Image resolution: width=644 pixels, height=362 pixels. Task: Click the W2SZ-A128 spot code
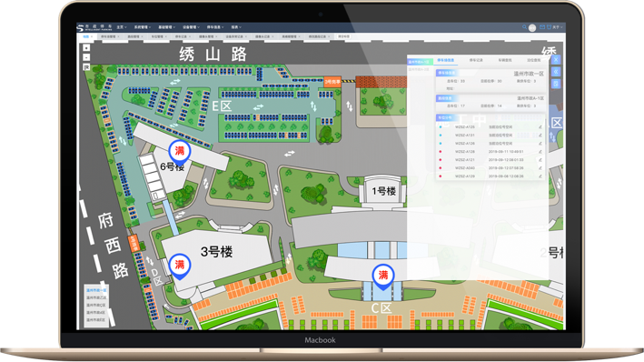point(464,152)
